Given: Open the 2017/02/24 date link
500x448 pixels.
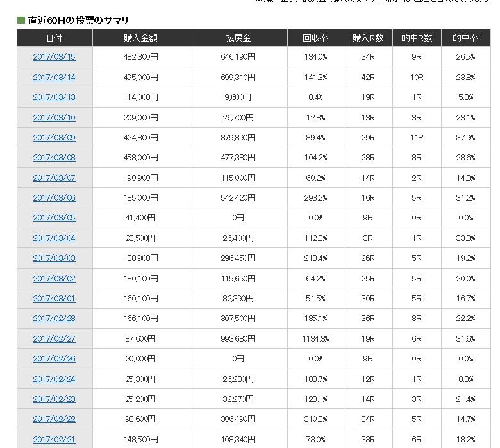Looking at the screenshot, I should click(54, 379).
